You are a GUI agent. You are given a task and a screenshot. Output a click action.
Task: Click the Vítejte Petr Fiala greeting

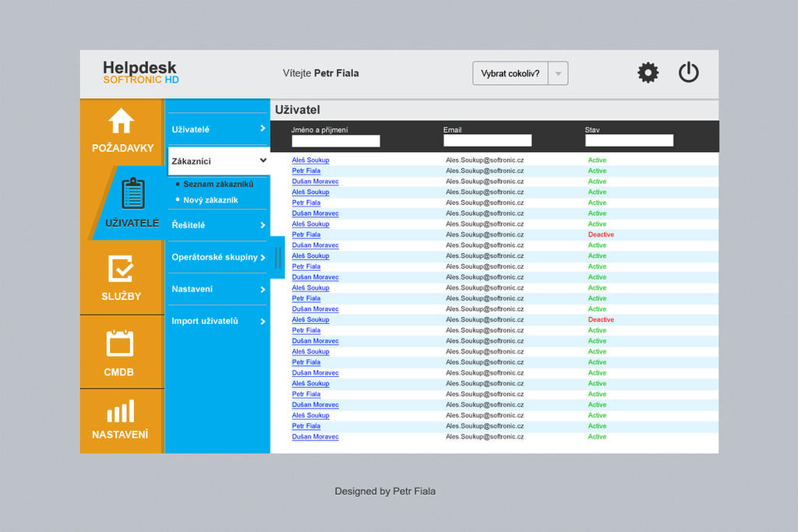[320, 73]
